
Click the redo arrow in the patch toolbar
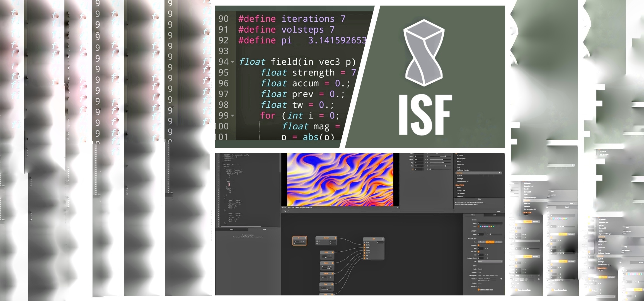(288, 211)
